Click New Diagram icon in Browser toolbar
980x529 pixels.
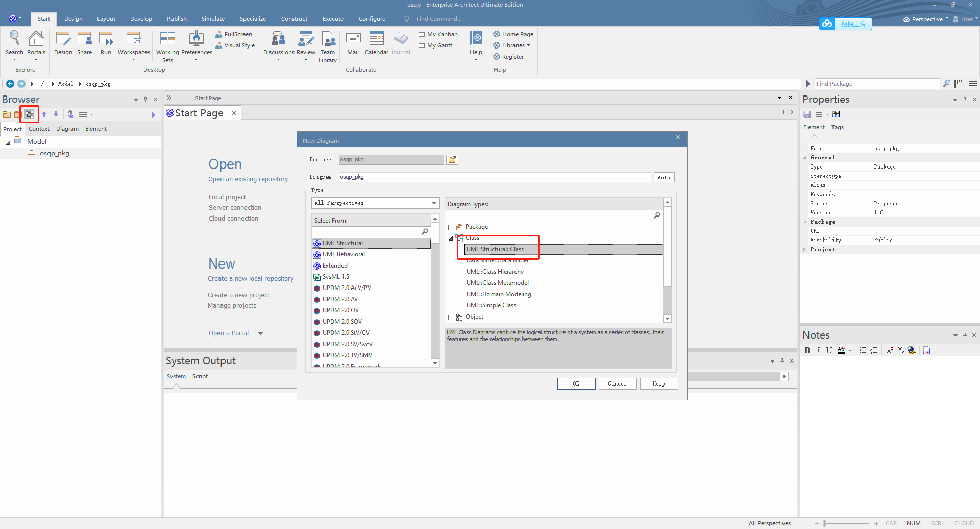point(30,114)
